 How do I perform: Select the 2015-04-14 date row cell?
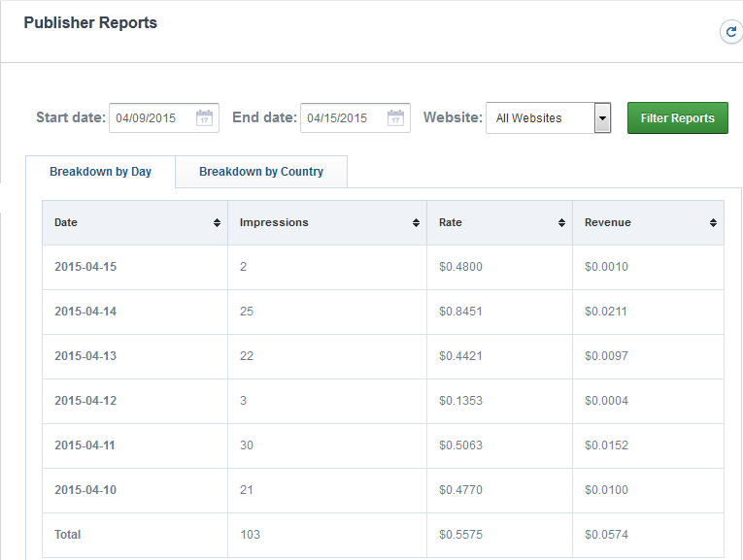(85, 312)
